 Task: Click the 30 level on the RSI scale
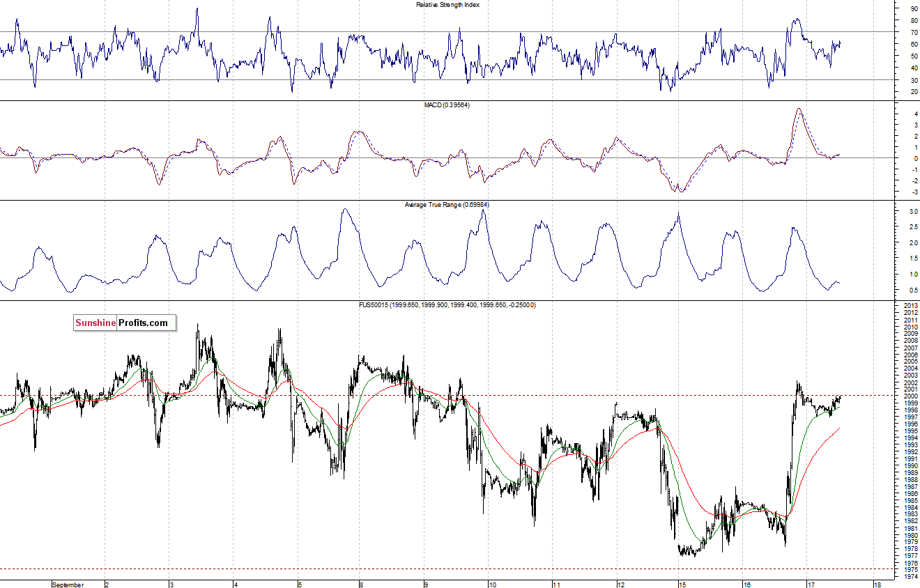(914, 79)
